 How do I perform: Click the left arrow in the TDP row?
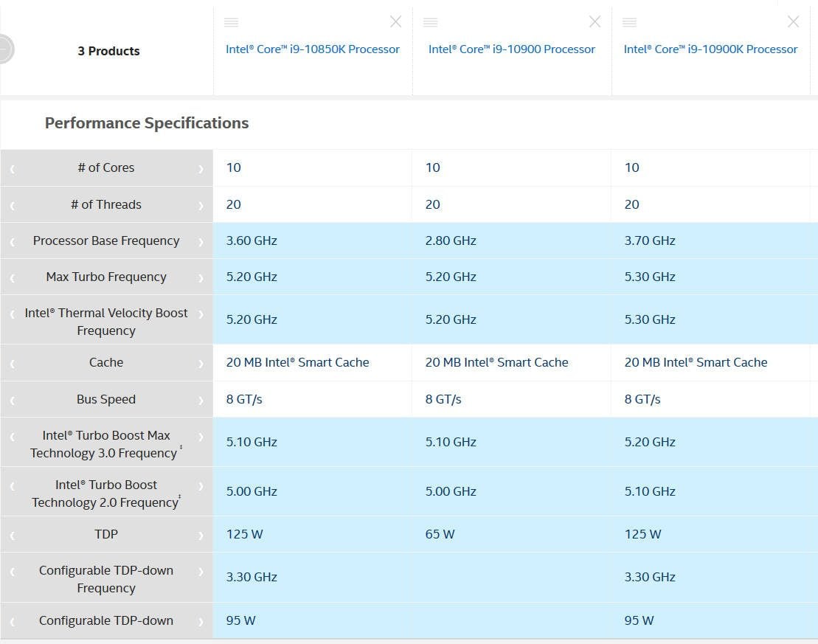[x=13, y=536]
